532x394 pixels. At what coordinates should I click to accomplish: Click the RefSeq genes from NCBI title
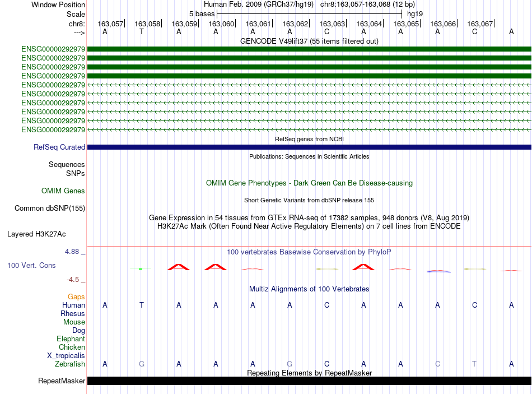309,139
